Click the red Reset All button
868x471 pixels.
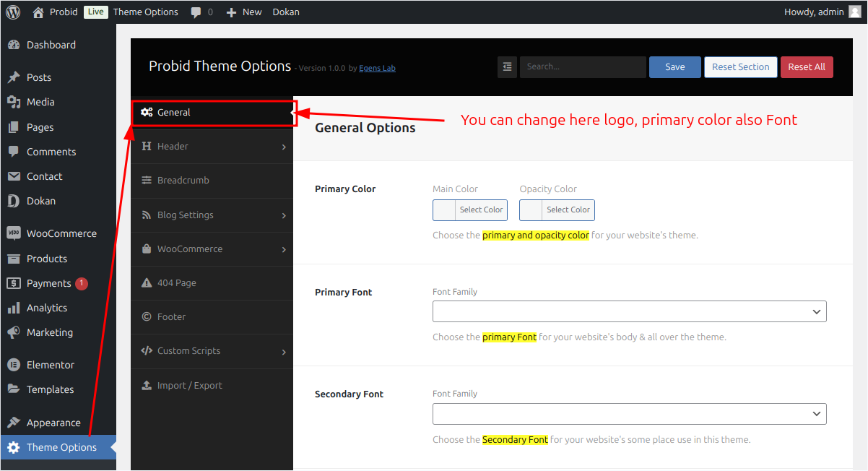point(807,66)
